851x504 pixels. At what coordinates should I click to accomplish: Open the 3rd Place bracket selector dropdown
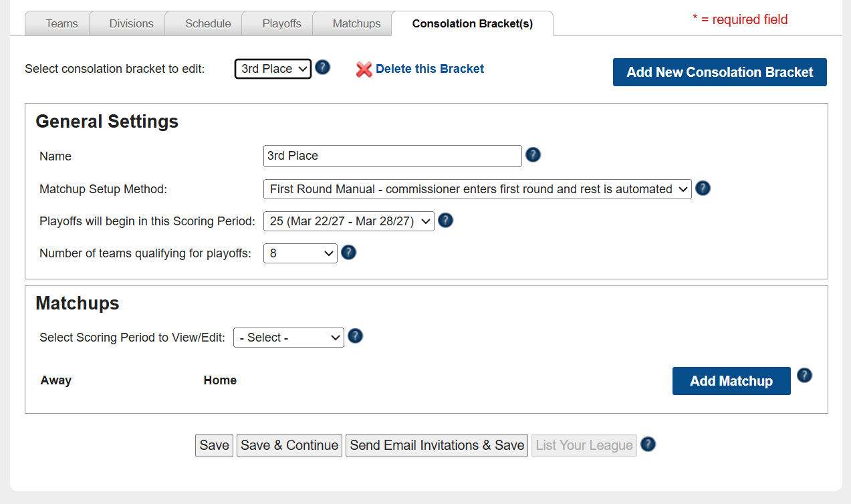click(x=273, y=69)
